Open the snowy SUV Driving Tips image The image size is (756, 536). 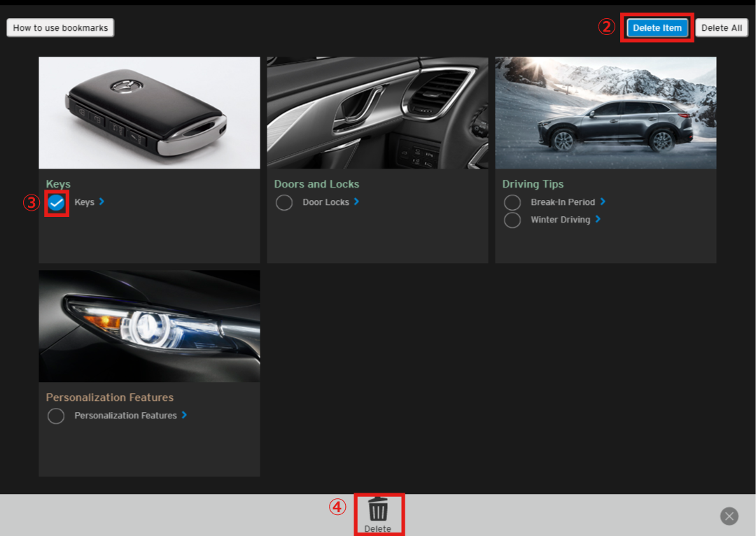(x=605, y=113)
